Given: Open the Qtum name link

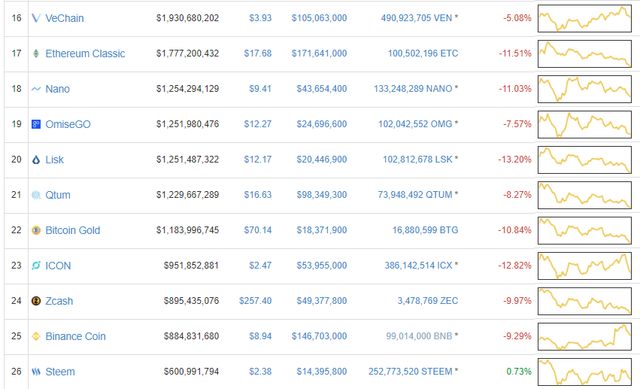Looking at the screenshot, I should click(58, 195).
